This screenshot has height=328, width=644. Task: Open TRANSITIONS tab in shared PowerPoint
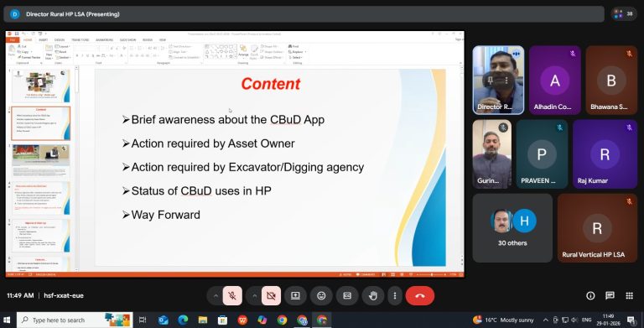click(x=80, y=40)
